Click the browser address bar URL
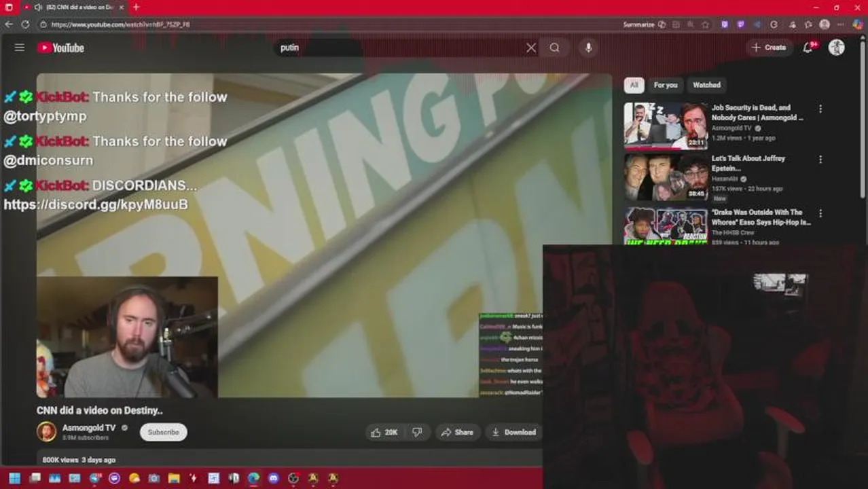 pyautogui.click(x=121, y=24)
